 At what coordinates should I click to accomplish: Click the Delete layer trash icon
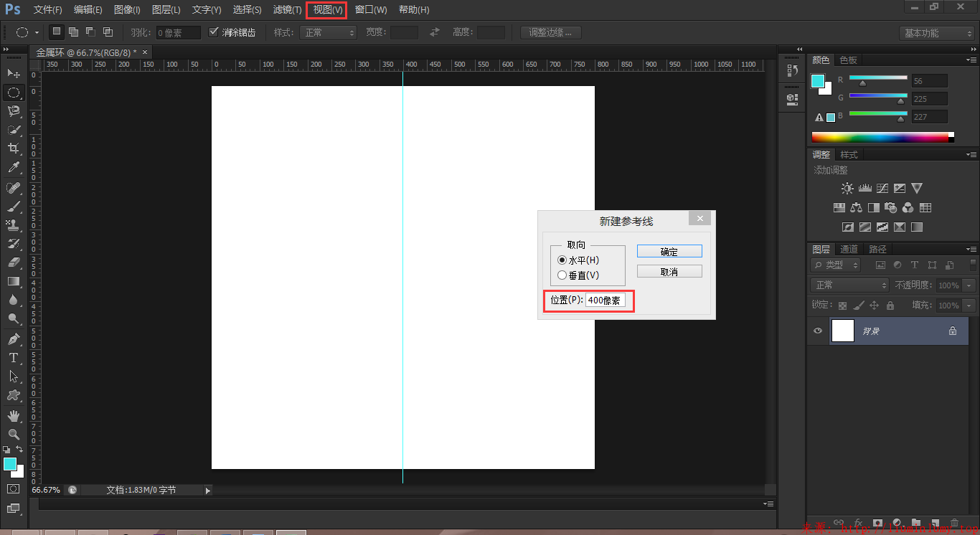[x=954, y=523]
